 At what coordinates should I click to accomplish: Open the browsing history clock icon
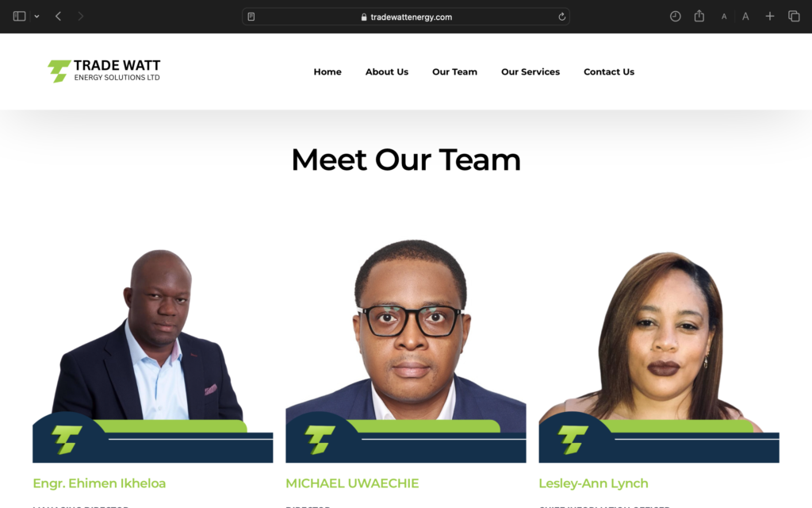click(676, 17)
